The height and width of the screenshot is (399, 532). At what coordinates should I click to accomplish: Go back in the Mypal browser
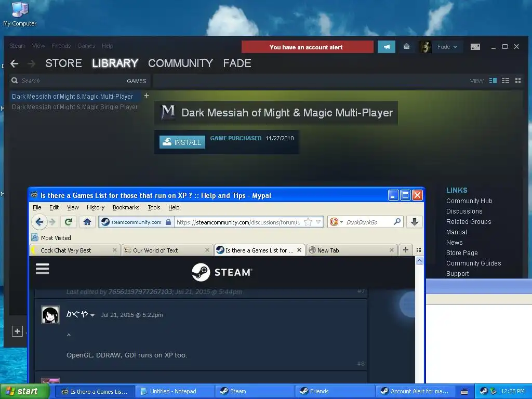[x=39, y=222]
